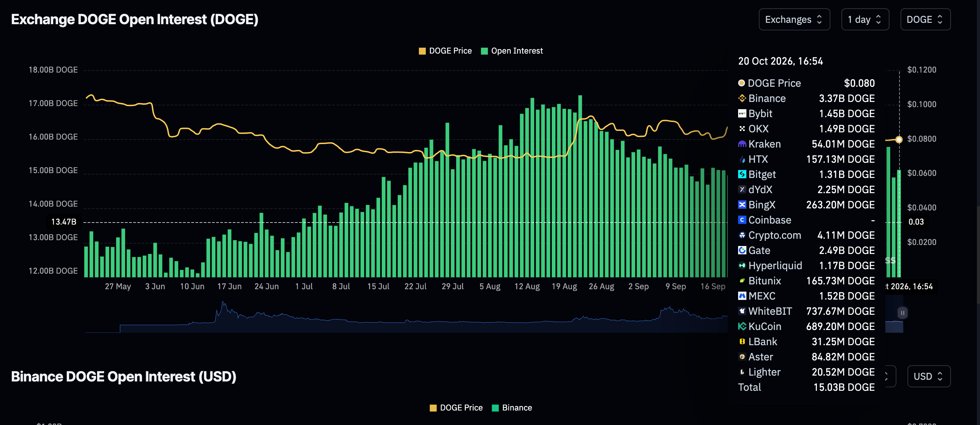Click the DOGE price marker dot at $0.0800
This screenshot has width=980, height=425.
pos(898,140)
